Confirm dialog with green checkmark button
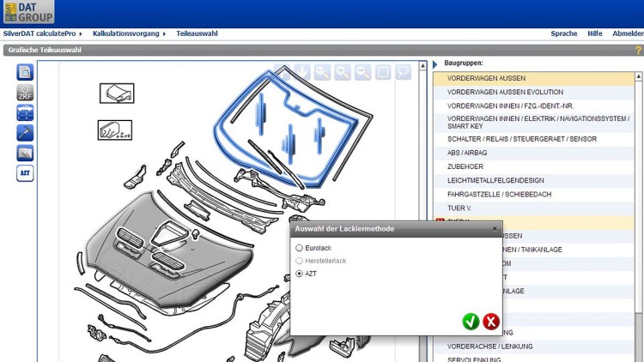Screen dimensions: 644x362 click(470, 321)
